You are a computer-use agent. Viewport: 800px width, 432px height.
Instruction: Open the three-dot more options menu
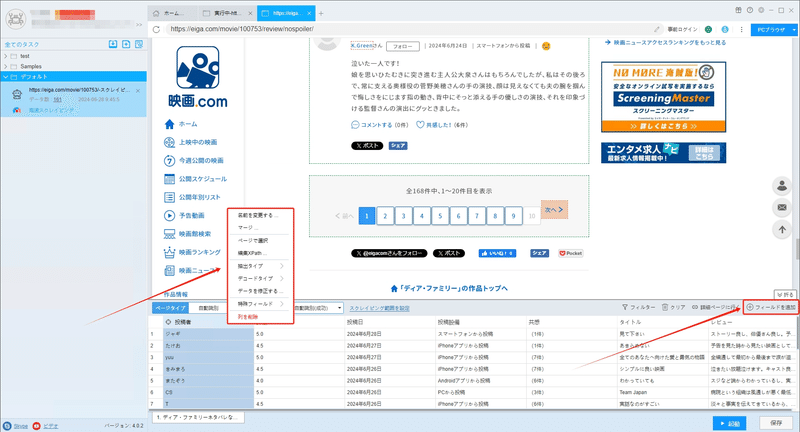(x=741, y=29)
